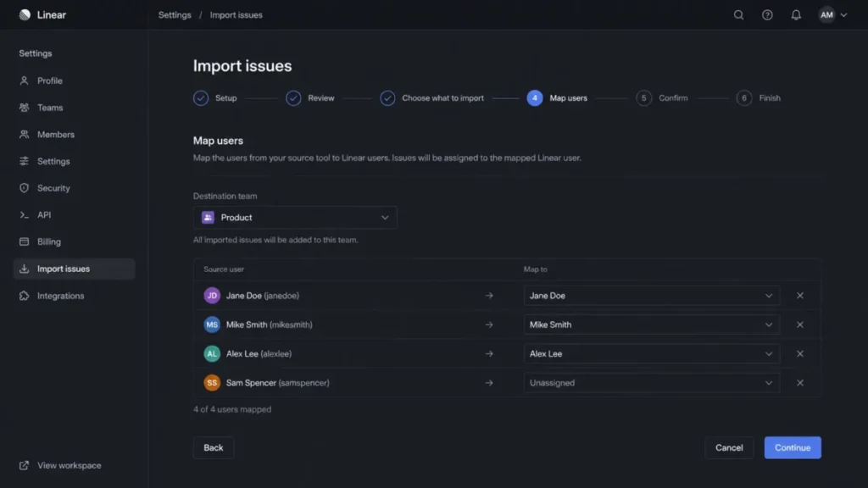Click Import issues breadcrumb
The height and width of the screenshot is (488, 868).
[236, 15]
